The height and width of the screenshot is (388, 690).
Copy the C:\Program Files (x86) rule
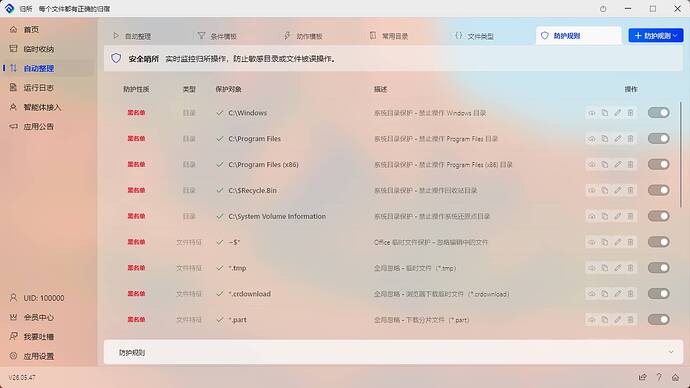coord(605,165)
